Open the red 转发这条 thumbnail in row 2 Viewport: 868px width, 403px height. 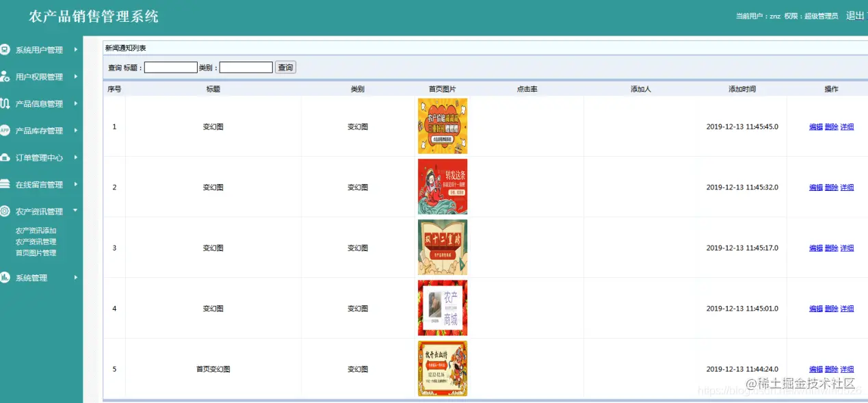443,187
